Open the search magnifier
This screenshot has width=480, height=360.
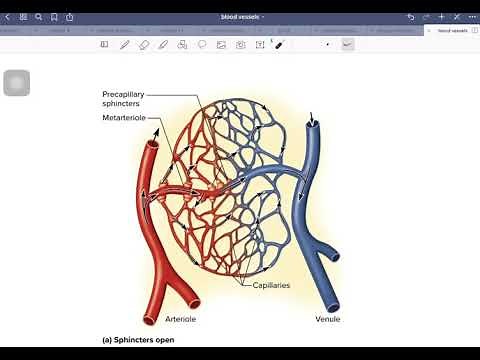tap(39, 17)
